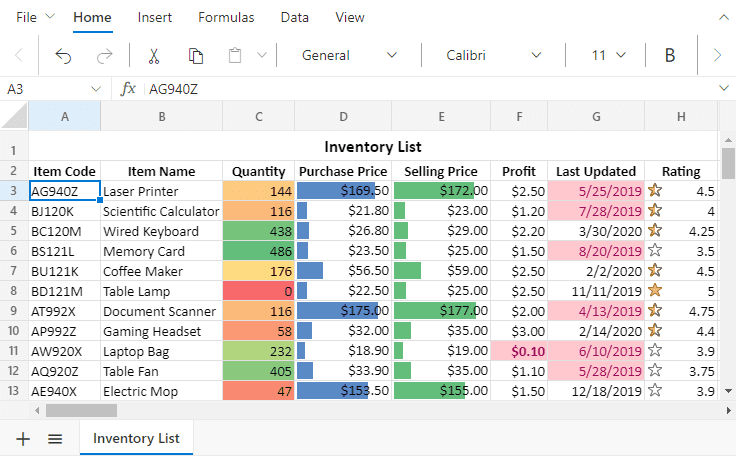
Task: Switch to the Formulas tab
Action: [226, 17]
